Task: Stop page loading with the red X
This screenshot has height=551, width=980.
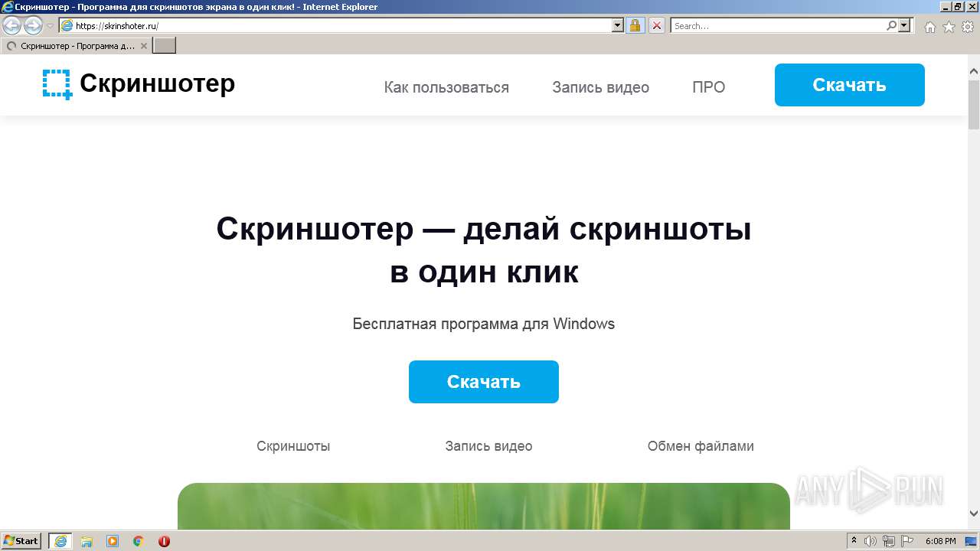Action: coord(657,26)
